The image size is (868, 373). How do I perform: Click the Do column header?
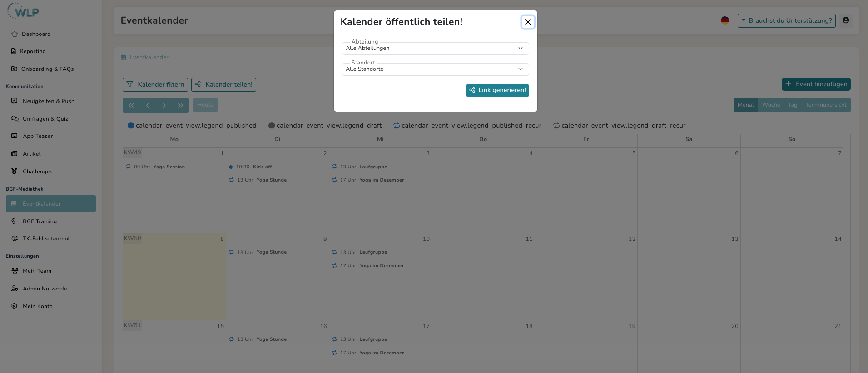pos(483,140)
